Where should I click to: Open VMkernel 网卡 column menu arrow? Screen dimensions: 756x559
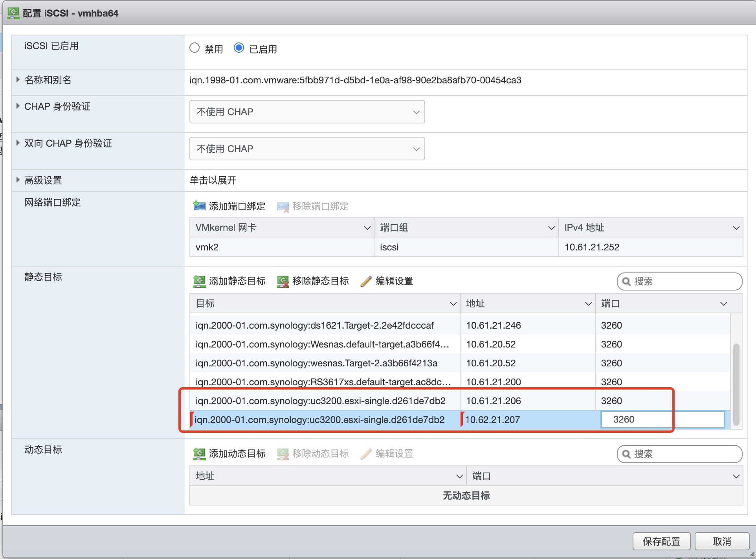(x=367, y=228)
